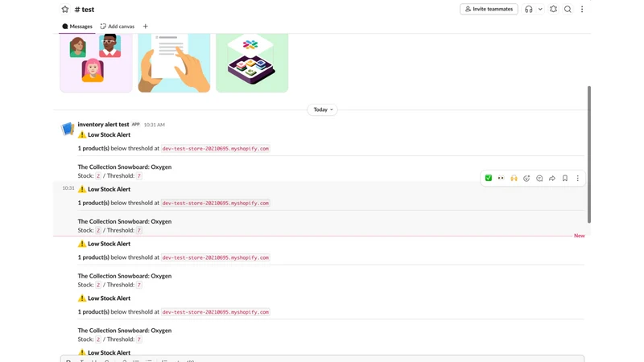Bookmark the message for later
Viewport: 644px width, 362px height.
[x=565, y=178]
